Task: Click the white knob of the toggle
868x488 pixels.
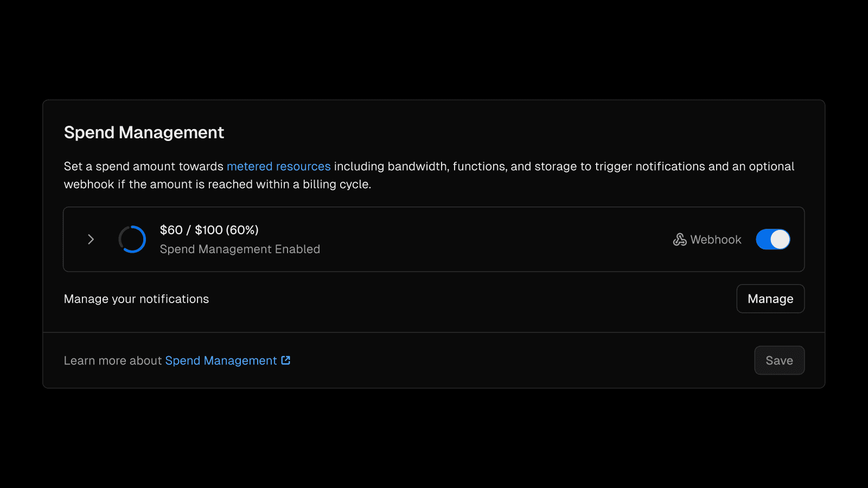Action: (x=780, y=239)
